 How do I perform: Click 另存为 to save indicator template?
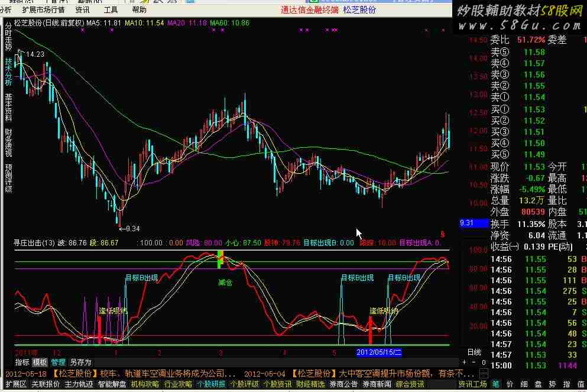coord(80,362)
